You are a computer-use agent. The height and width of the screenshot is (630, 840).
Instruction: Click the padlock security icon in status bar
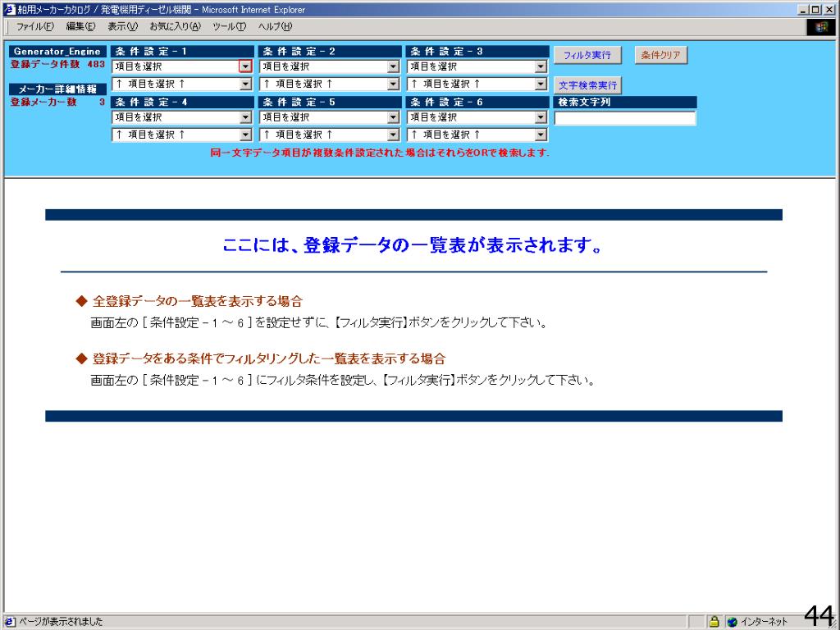714,621
